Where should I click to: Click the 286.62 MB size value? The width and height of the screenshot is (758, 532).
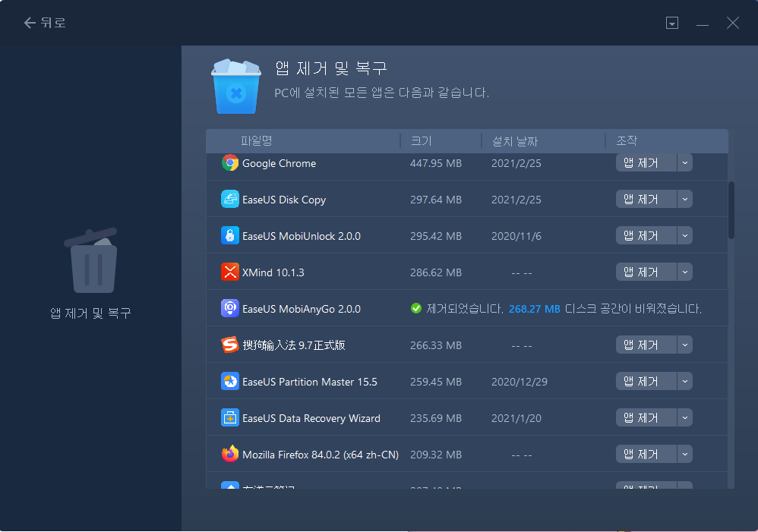pos(435,272)
